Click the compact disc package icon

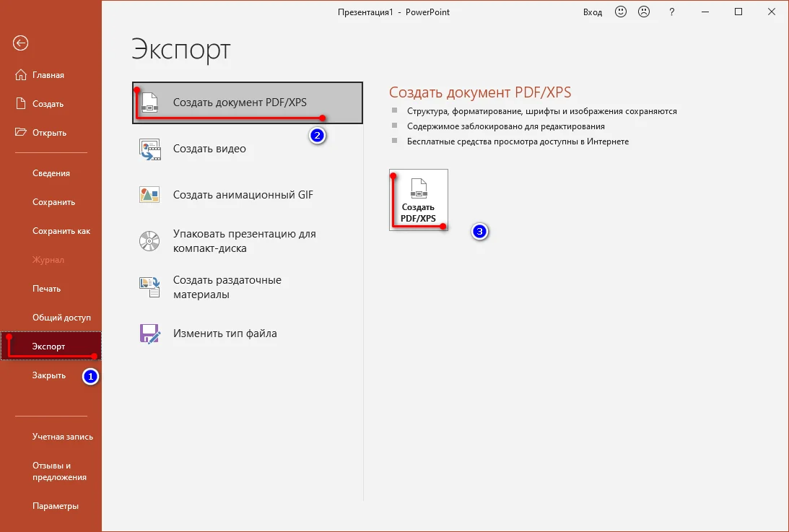tap(149, 241)
